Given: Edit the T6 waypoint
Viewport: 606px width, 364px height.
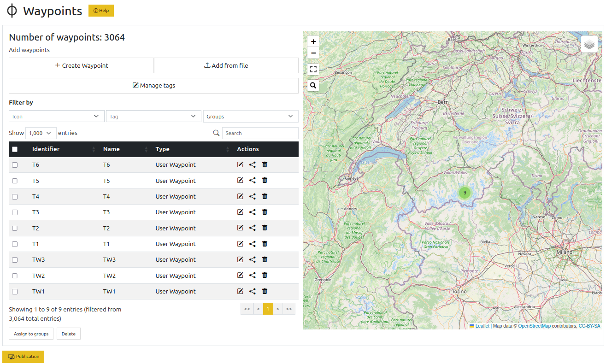Looking at the screenshot, I should (x=240, y=164).
